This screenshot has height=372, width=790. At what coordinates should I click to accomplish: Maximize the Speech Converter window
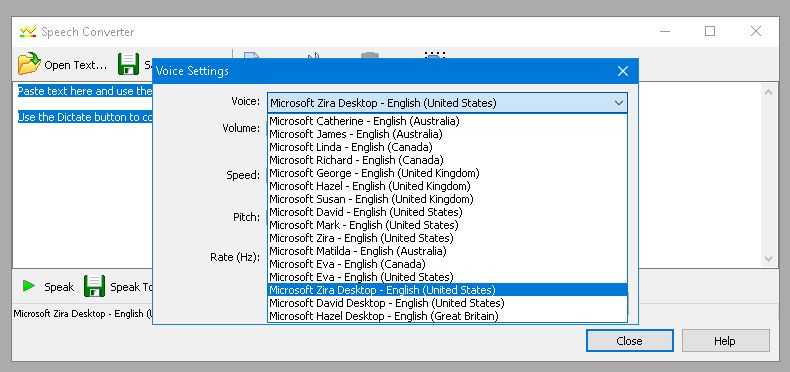point(710,31)
